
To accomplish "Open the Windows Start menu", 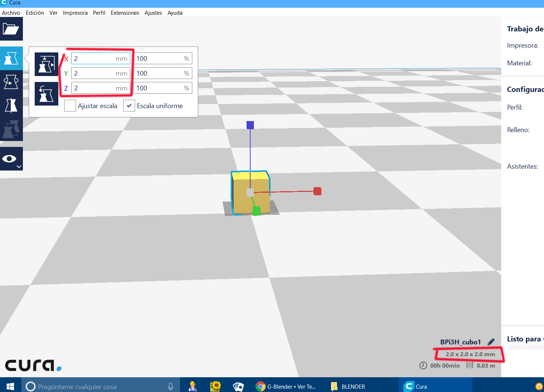I will pos(10,386).
